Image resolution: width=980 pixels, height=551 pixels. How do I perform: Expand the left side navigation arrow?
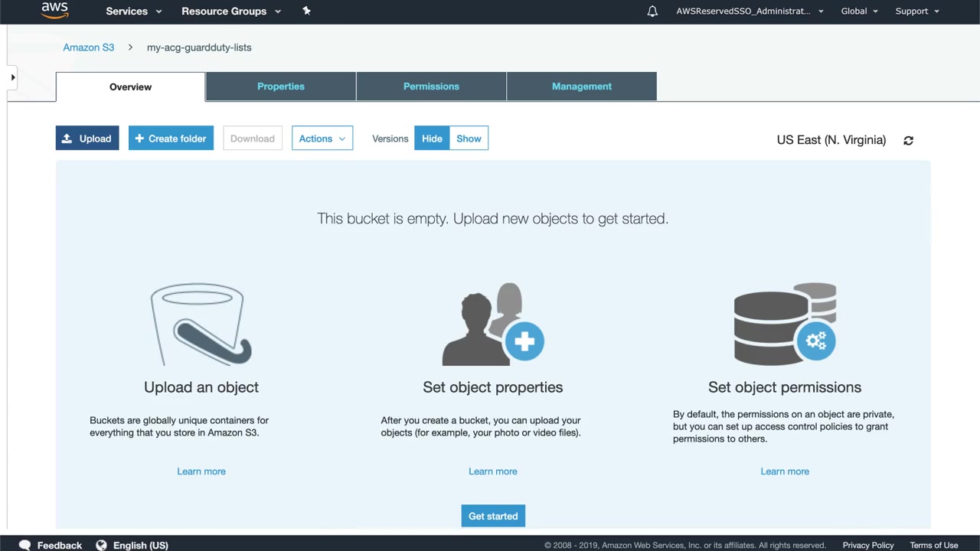point(13,77)
